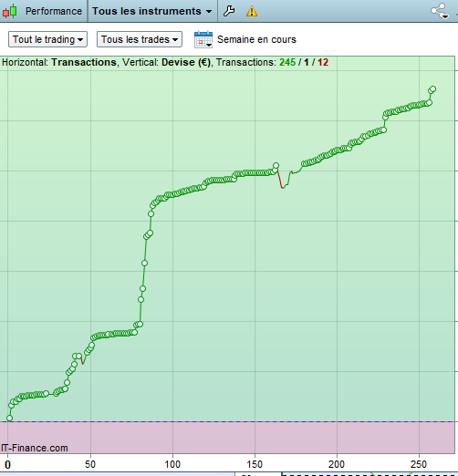Select the Performance title label
The height and width of the screenshot is (476, 458).
tap(54, 11)
